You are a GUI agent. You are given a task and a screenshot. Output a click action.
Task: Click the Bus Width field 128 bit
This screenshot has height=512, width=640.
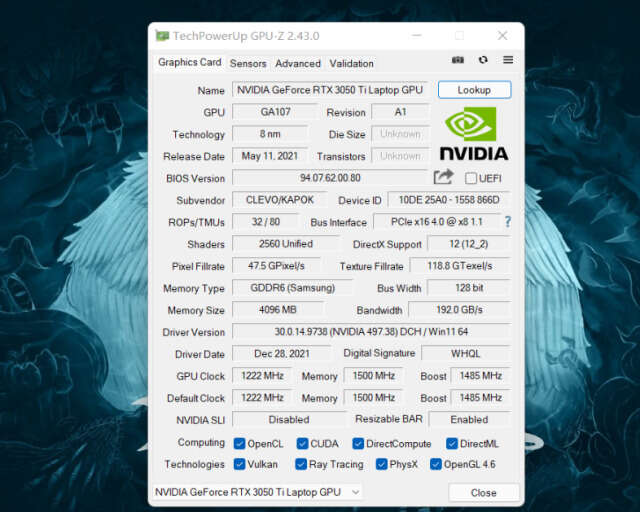469,288
